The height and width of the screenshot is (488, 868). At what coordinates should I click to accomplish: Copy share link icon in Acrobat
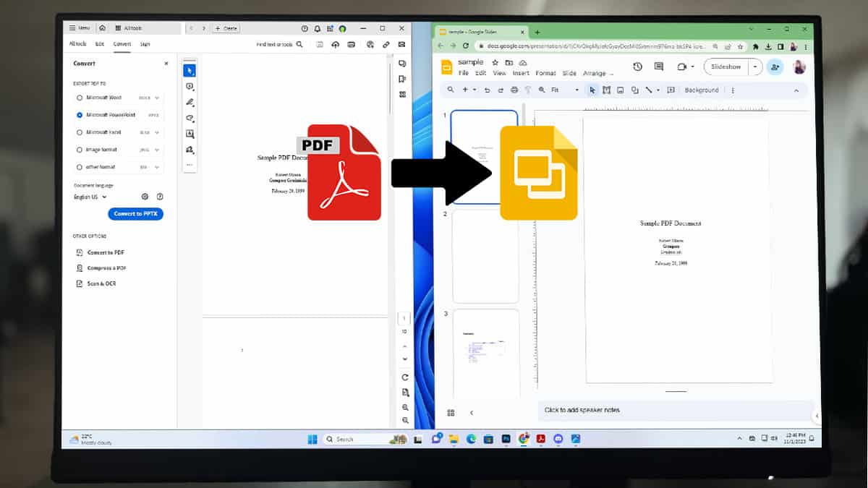[386, 44]
